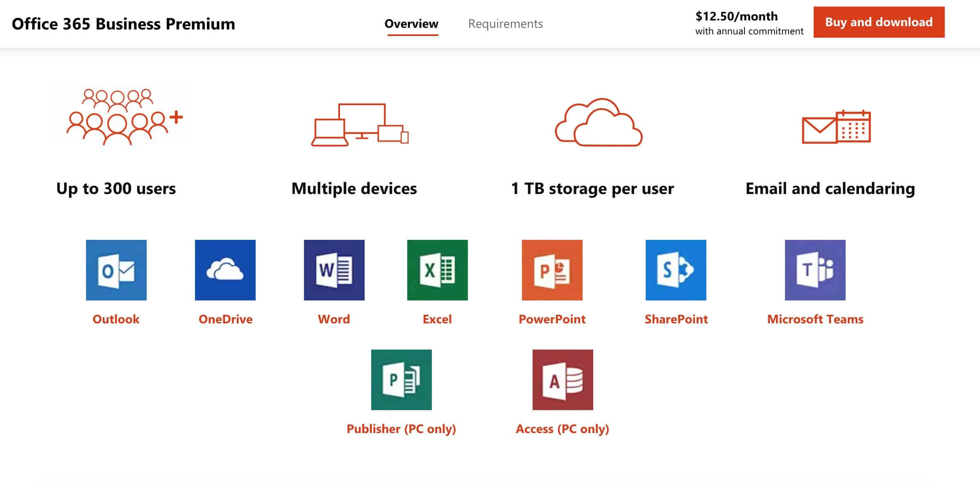980x483 pixels.
Task: Select the cloud storage icon
Action: tap(599, 122)
